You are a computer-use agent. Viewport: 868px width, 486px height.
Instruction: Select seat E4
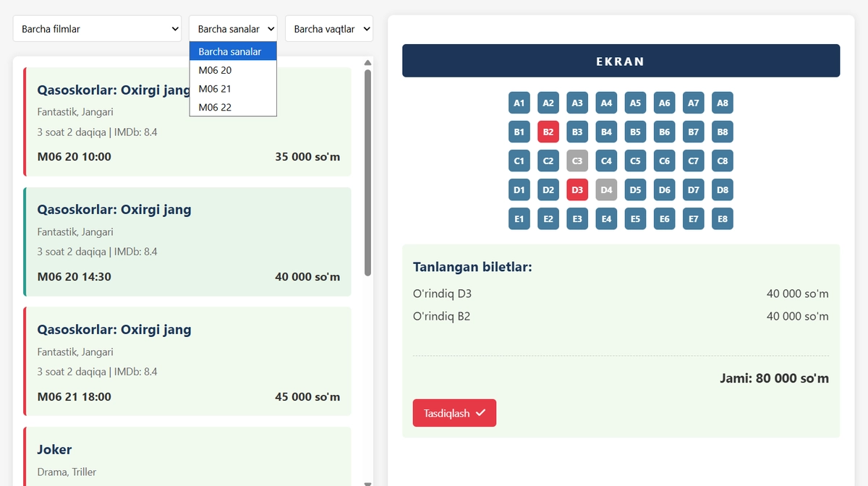tap(606, 219)
